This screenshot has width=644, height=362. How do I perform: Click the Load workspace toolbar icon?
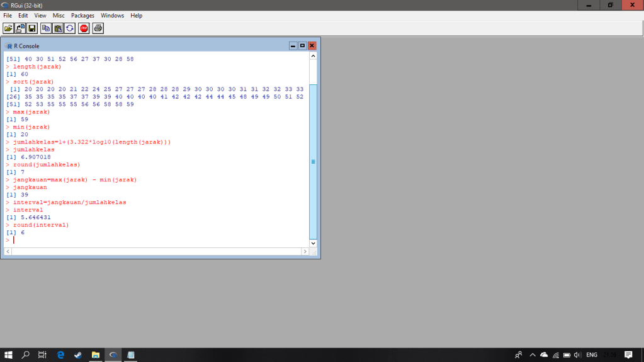coord(20,28)
